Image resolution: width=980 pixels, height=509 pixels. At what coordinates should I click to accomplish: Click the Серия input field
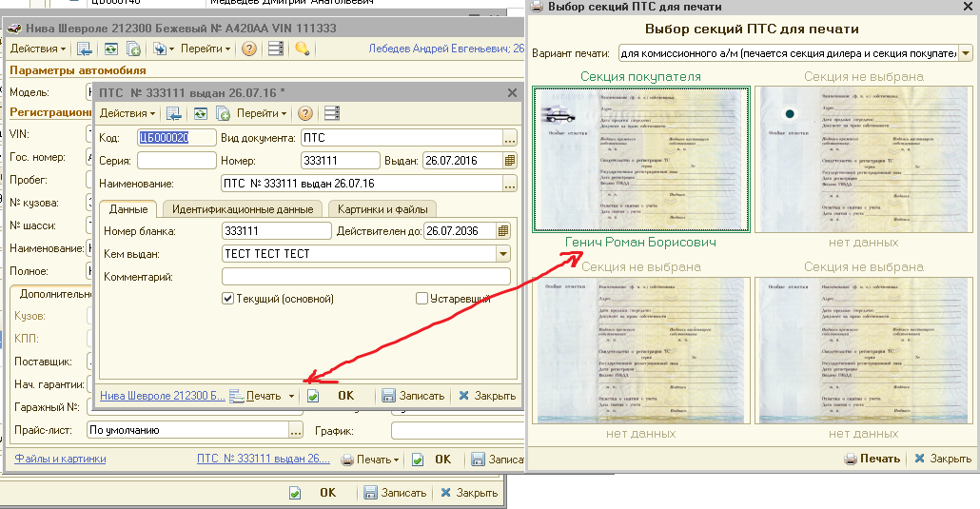[x=176, y=161]
